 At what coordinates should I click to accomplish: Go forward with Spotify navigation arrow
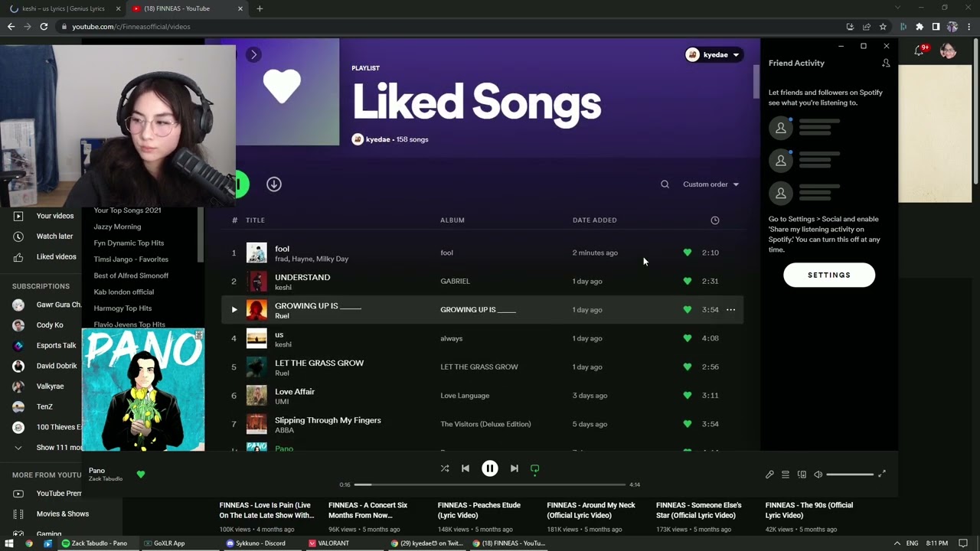(253, 54)
